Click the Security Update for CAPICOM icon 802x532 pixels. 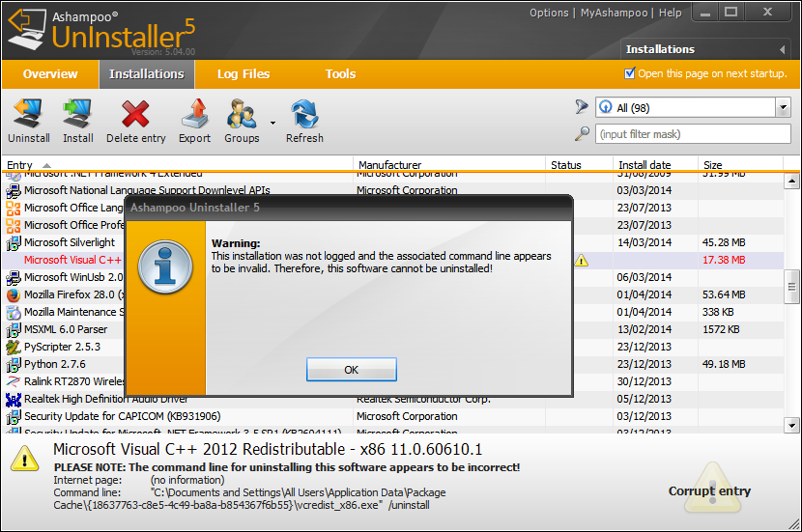pos(14,416)
